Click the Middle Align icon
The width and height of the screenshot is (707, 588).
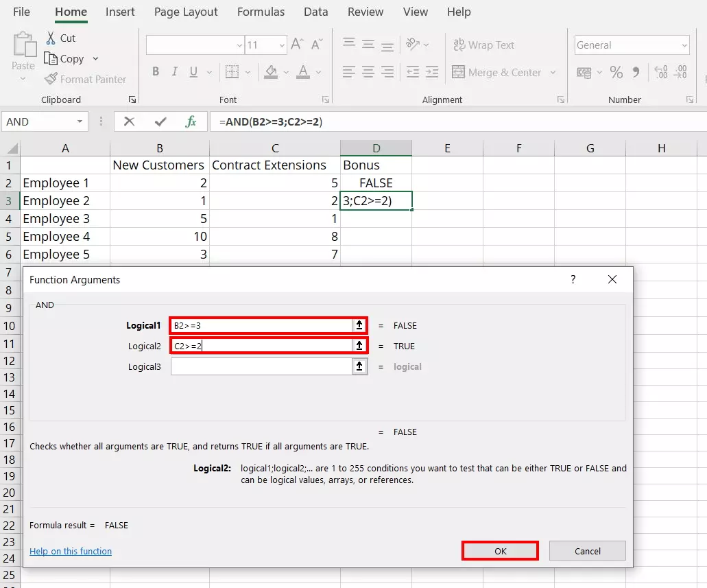point(368,44)
